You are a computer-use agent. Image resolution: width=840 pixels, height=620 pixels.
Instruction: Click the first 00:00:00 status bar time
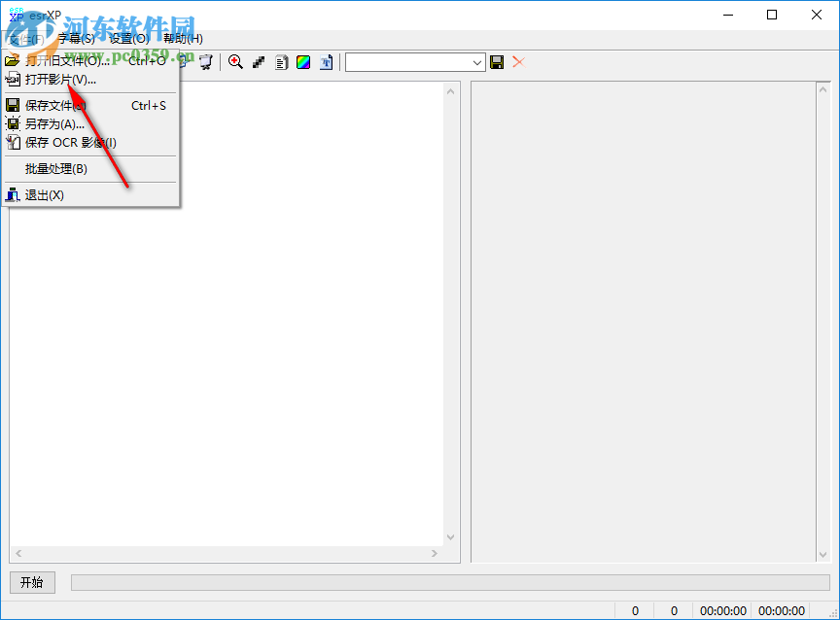[722, 611]
